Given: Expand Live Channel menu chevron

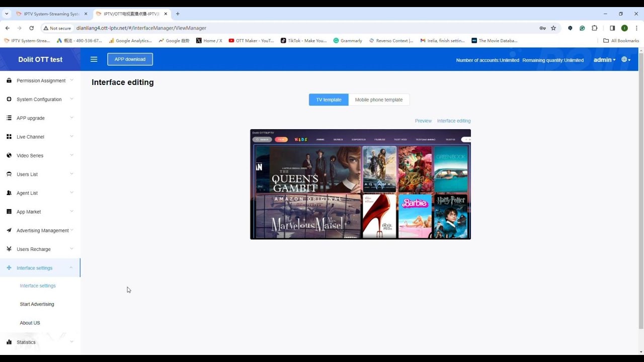Looking at the screenshot, I should pyautogui.click(x=71, y=136).
